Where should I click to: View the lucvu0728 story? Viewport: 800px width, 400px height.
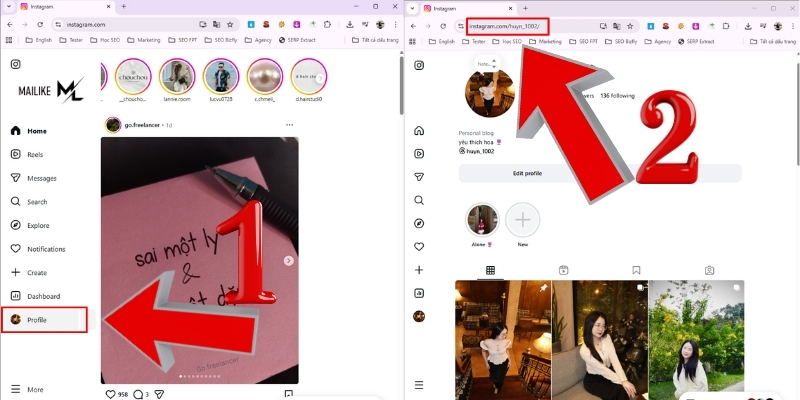221,77
